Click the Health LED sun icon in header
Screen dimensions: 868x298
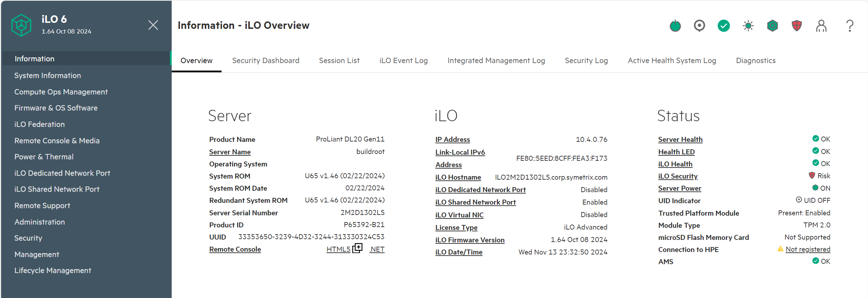pyautogui.click(x=748, y=26)
